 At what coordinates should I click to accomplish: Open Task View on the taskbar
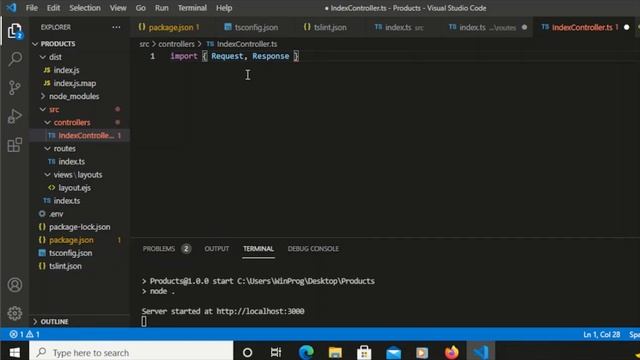point(276,352)
